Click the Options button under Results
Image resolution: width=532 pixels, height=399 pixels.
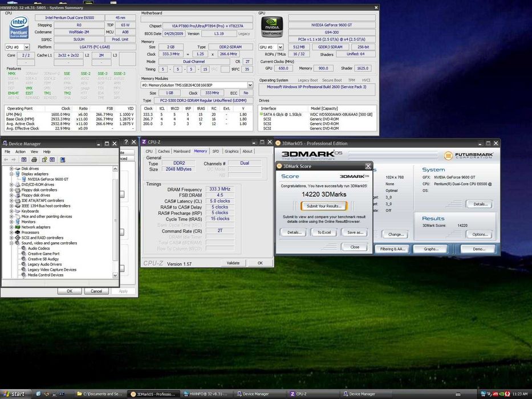480,234
